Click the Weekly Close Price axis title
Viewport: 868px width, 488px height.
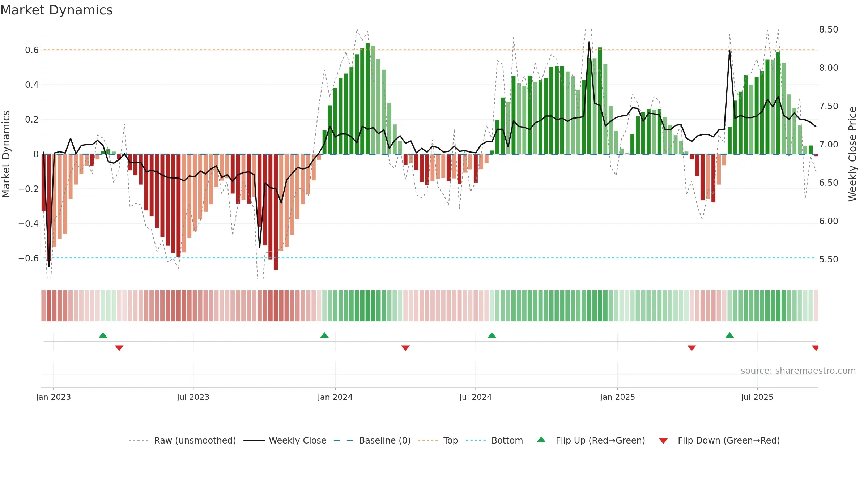(x=852, y=154)
